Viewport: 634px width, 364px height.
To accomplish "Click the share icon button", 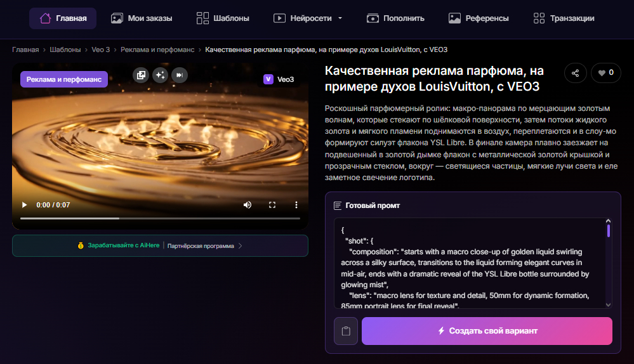I will click(x=575, y=73).
